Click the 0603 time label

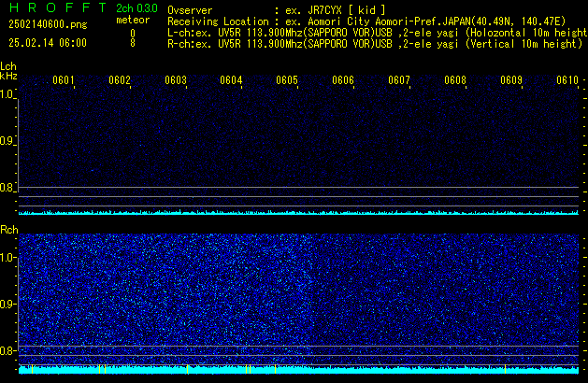[x=176, y=80]
